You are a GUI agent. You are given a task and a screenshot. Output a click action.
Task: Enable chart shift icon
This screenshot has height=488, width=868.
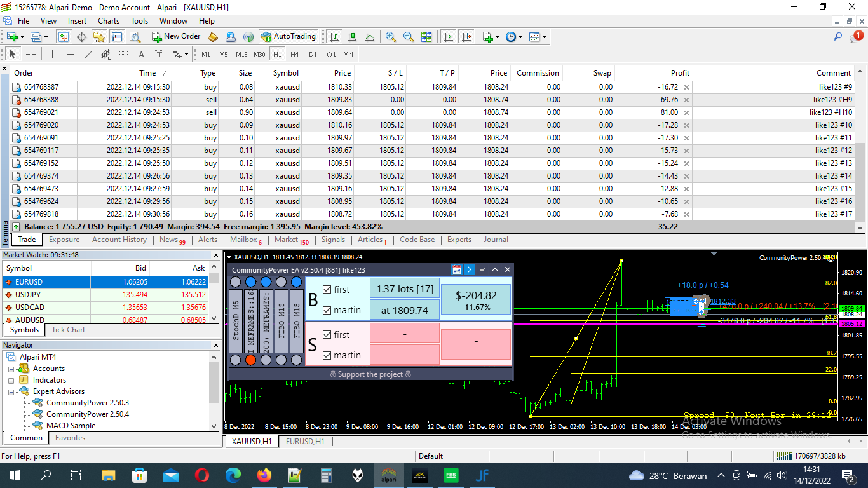(x=467, y=37)
